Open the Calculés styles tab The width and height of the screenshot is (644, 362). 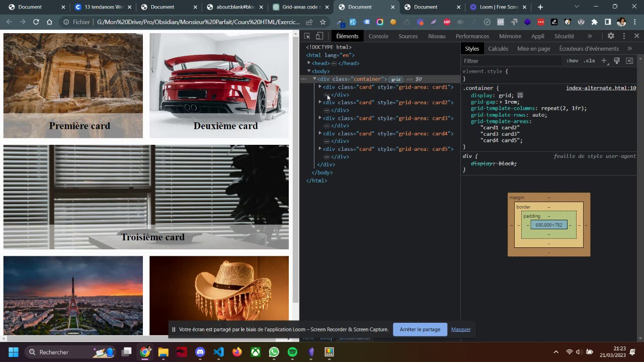click(x=498, y=49)
